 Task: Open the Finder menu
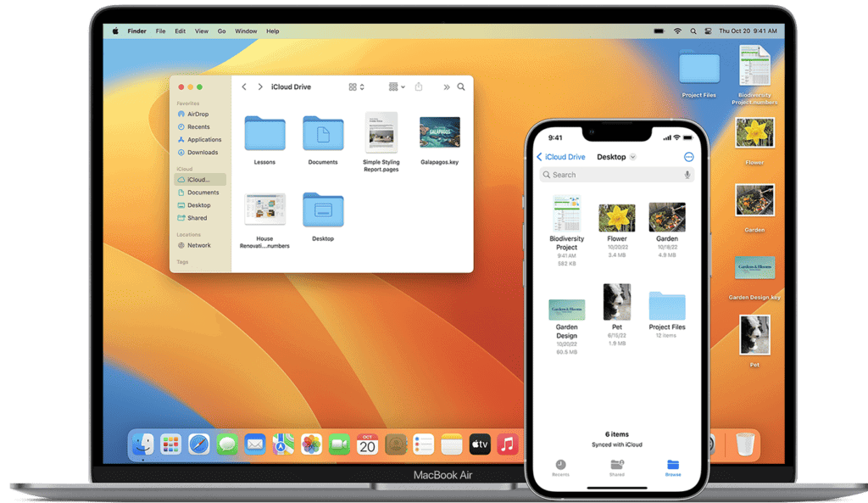click(x=136, y=31)
